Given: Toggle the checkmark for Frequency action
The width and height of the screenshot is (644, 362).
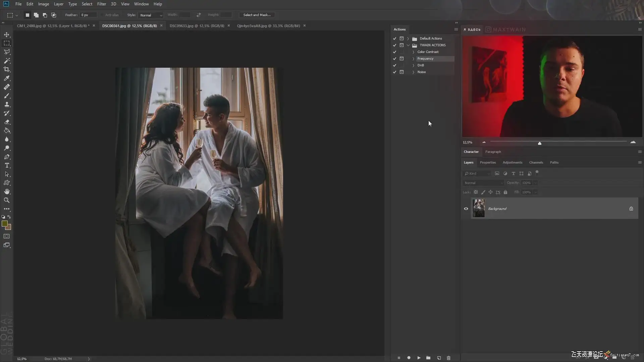Looking at the screenshot, I should tap(394, 59).
